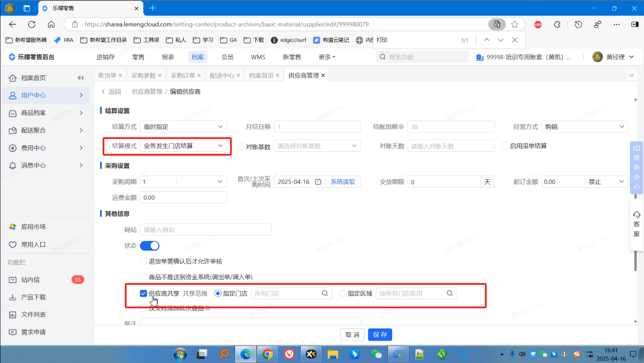Screen dimensions: 644x363
Task: Click the 供应商管理 breadcrumb link
Action: pyautogui.click(x=147, y=91)
